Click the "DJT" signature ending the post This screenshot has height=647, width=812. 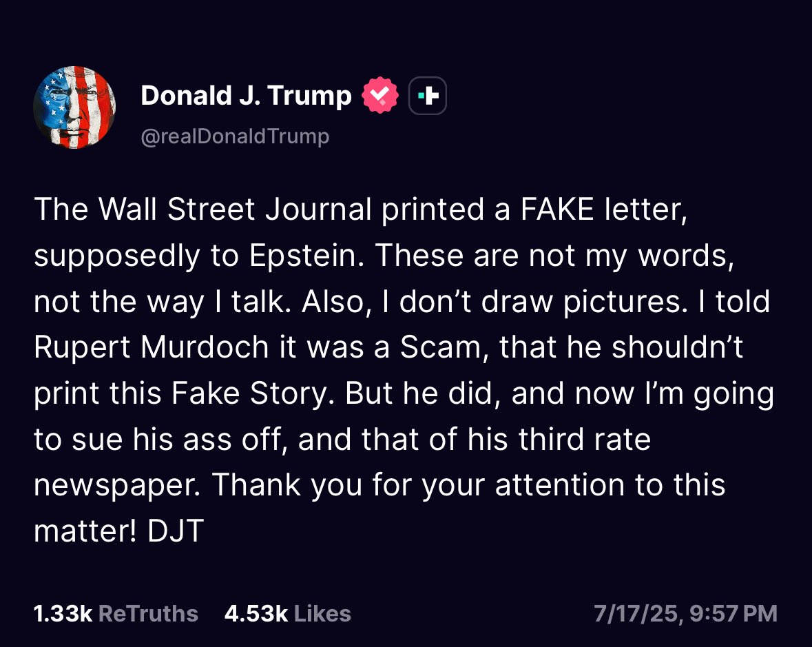175,532
